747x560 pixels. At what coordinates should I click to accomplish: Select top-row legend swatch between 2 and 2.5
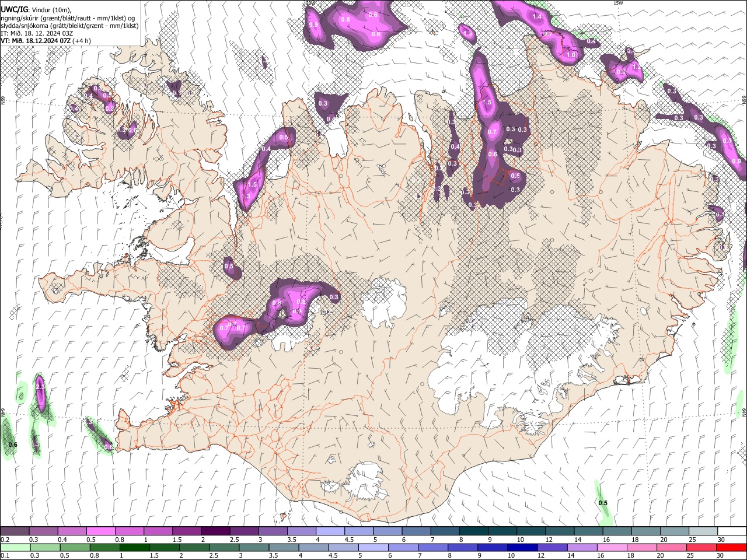point(216,531)
